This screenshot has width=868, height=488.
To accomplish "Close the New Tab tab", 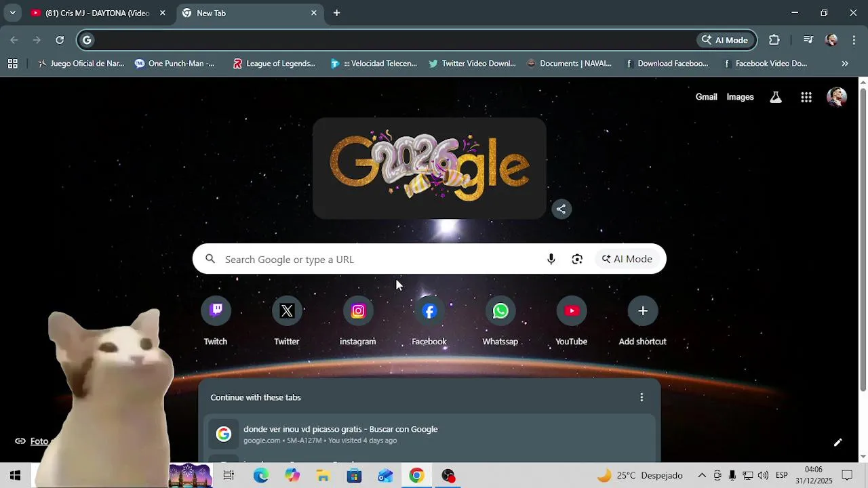I will [313, 13].
